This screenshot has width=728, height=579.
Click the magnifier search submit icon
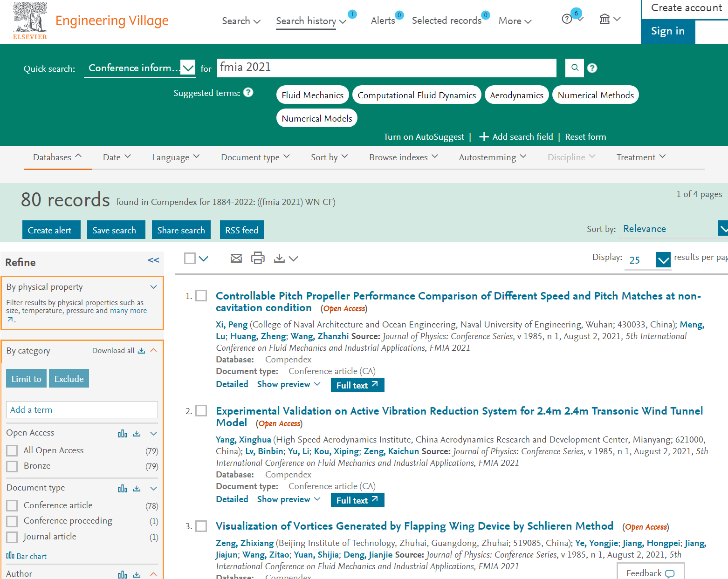click(575, 68)
